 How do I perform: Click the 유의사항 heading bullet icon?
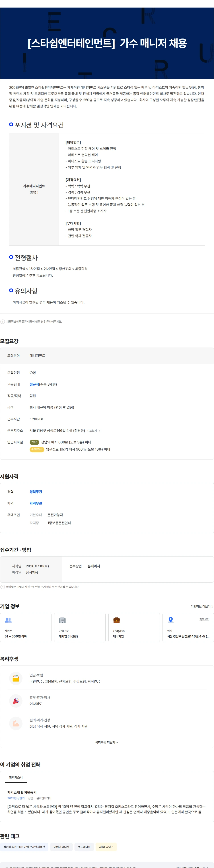11,290
